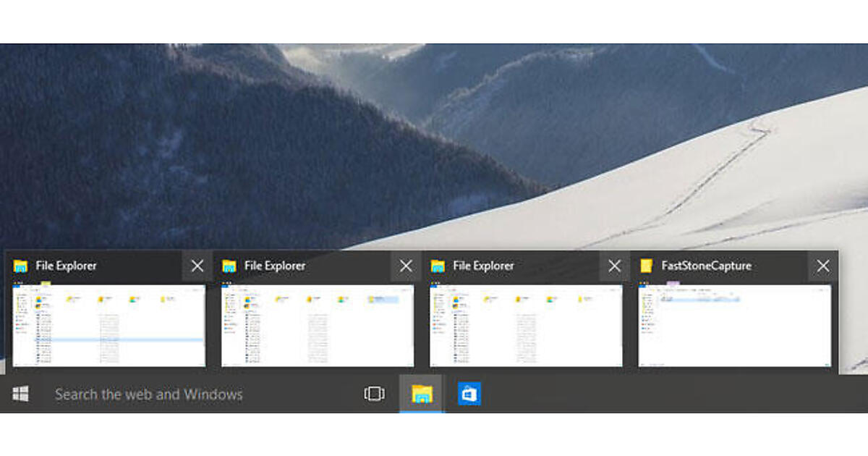Select the File Explorer taskbar icon
Image resolution: width=868 pixels, height=456 pixels.
[x=421, y=394]
